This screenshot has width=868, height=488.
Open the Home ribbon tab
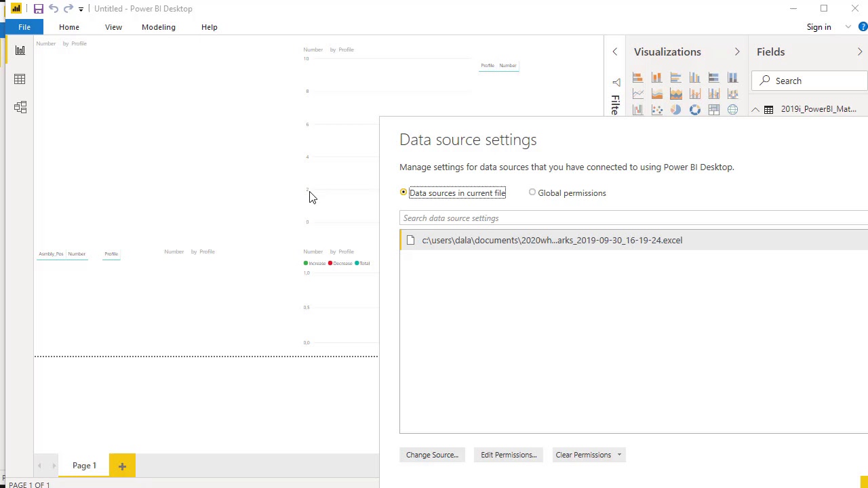(69, 27)
